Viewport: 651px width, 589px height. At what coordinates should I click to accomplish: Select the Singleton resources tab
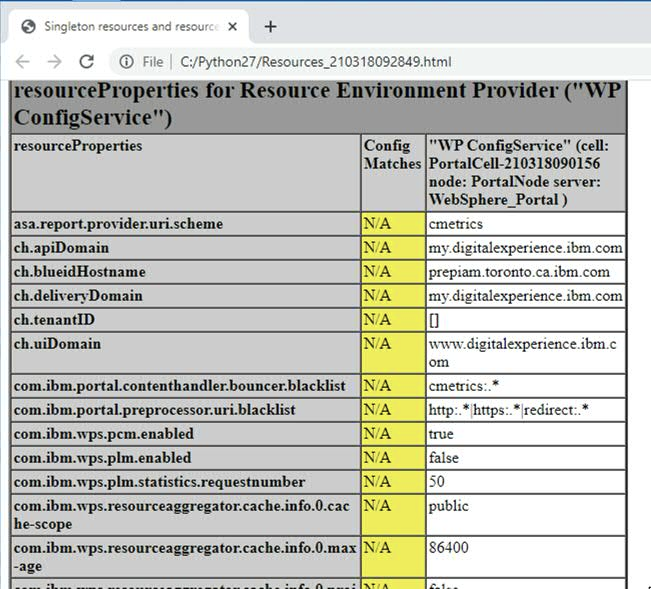tap(128, 26)
